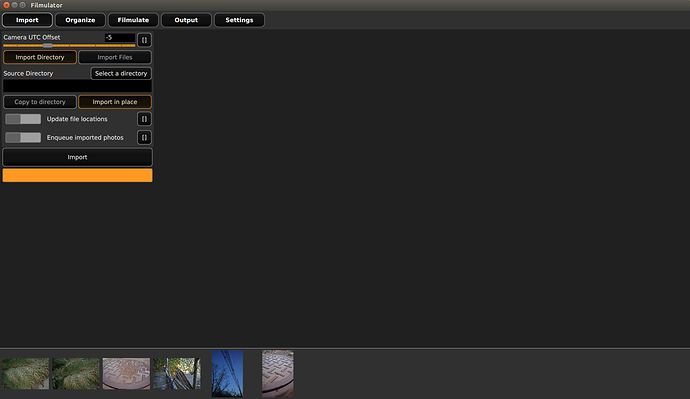Open the Settings tab
690x399 pixels.
tap(239, 20)
